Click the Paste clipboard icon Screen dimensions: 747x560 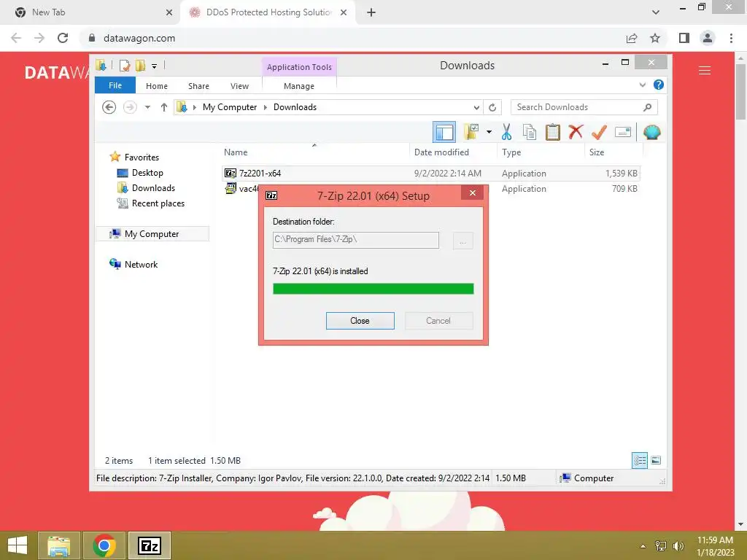pyautogui.click(x=553, y=132)
